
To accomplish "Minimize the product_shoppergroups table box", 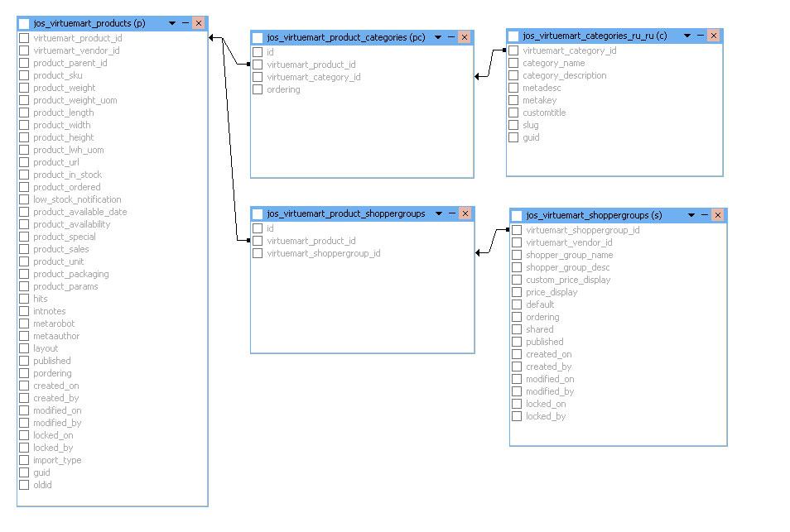I will click(452, 213).
